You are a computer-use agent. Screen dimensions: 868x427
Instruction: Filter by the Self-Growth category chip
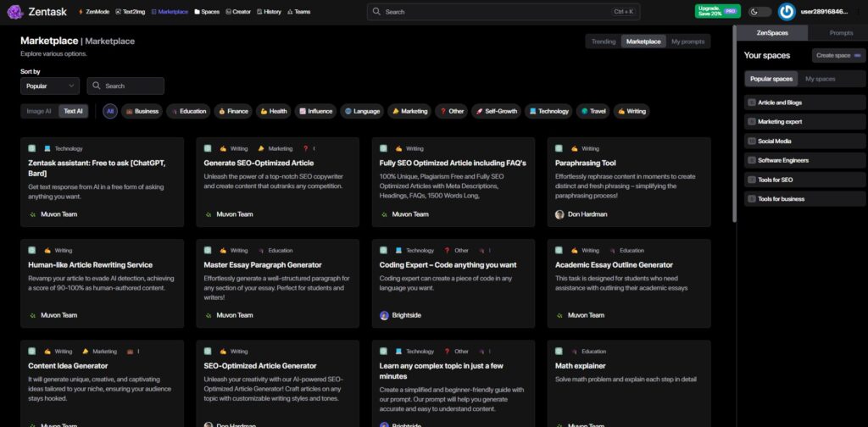pos(496,111)
